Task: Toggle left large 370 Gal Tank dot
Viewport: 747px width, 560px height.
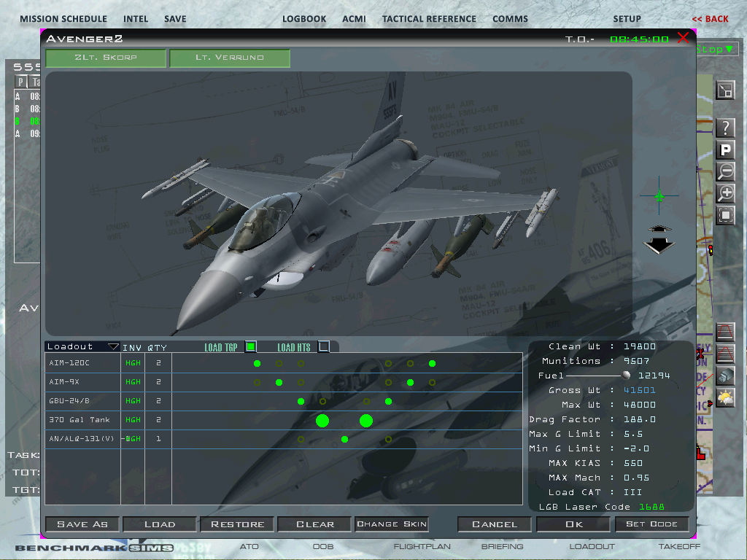Action: [x=322, y=421]
